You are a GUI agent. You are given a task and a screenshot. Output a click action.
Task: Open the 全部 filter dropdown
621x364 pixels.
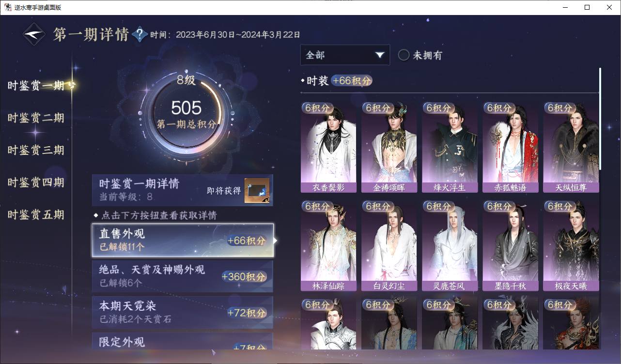tap(345, 55)
